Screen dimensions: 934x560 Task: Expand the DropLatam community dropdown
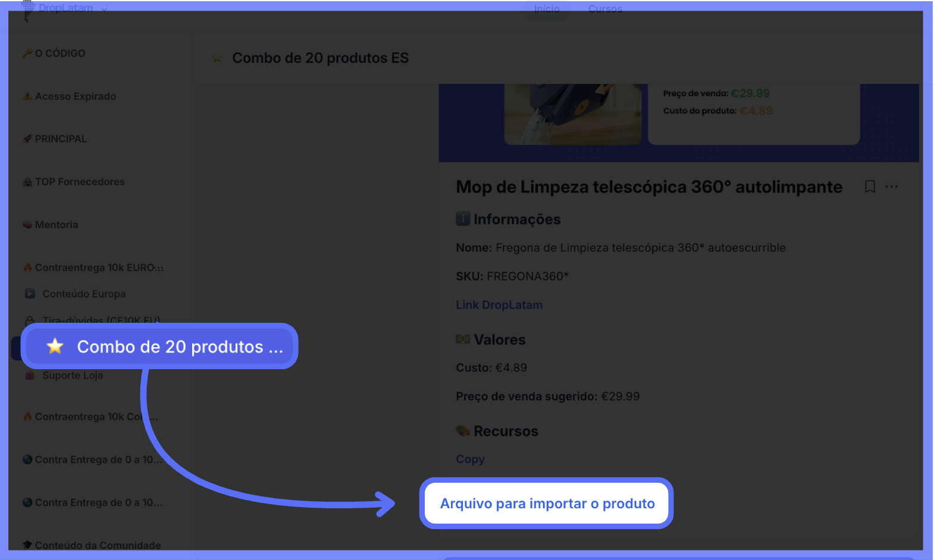(104, 10)
